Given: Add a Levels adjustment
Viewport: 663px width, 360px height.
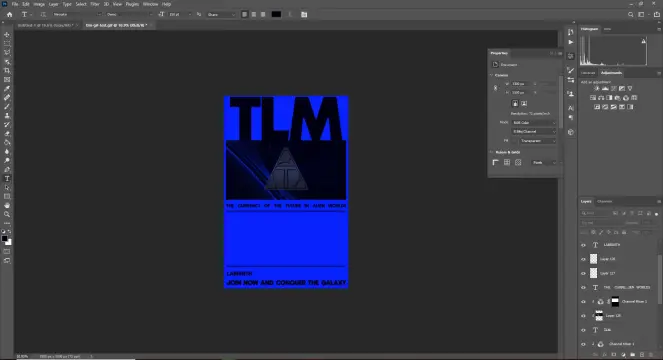Looking at the screenshot, I should pyautogui.click(x=605, y=88).
